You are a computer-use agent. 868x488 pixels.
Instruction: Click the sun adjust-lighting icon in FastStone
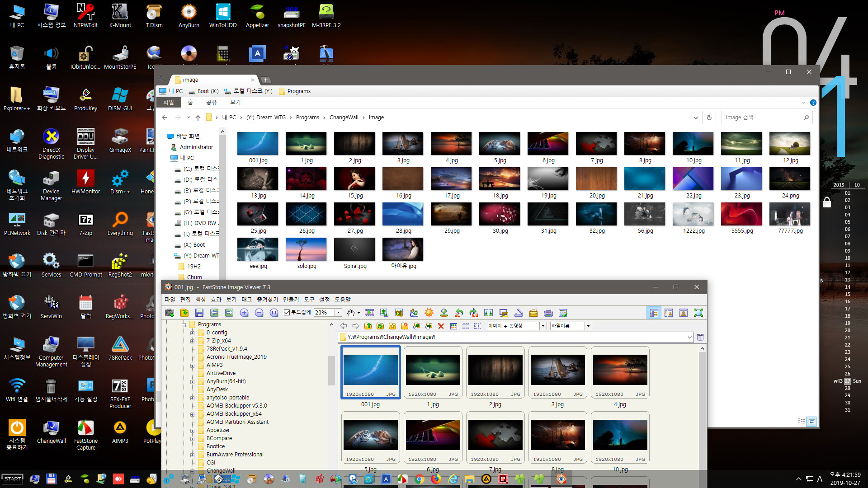pyautogui.click(x=429, y=313)
